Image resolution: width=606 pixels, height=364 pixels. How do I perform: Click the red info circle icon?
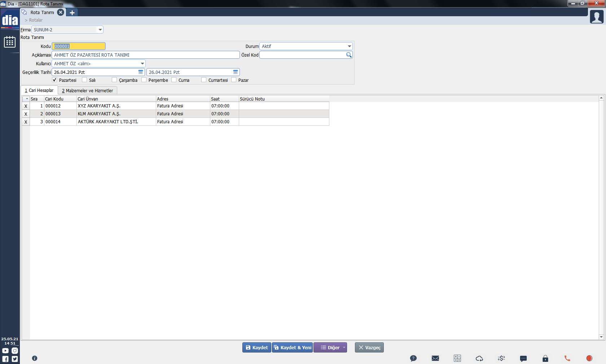coord(589,358)
